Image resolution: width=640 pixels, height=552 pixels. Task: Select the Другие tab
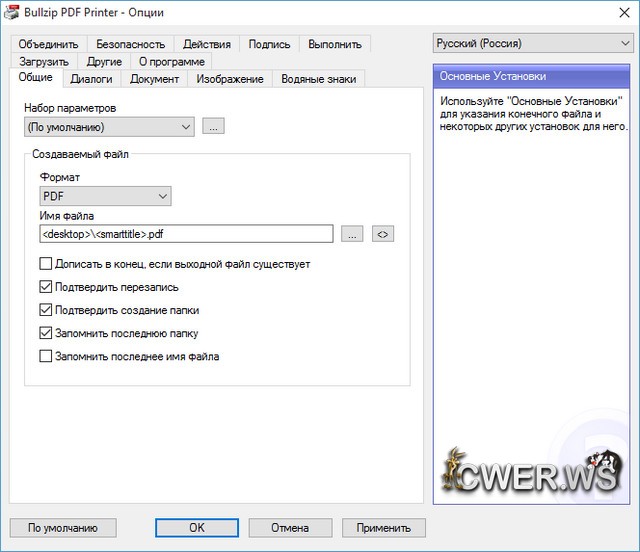[104, 62]
